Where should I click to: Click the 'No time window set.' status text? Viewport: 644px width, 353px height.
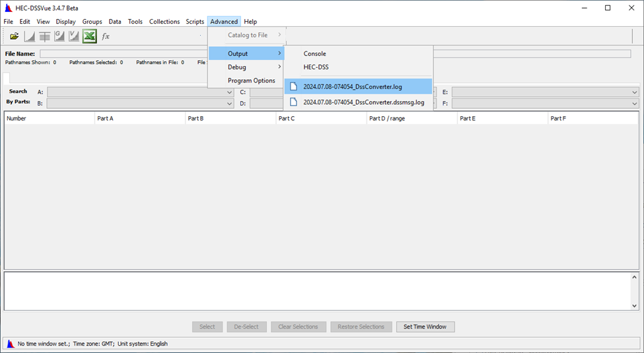click(x=44, y=344)
